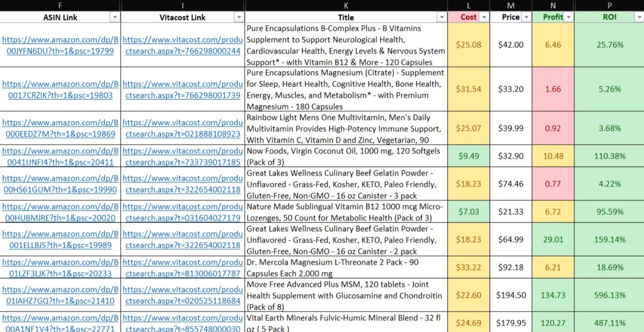The image size is (644, 332).
Task: Open the Cost column filter dropdown
Action: [x=484, y=17]
